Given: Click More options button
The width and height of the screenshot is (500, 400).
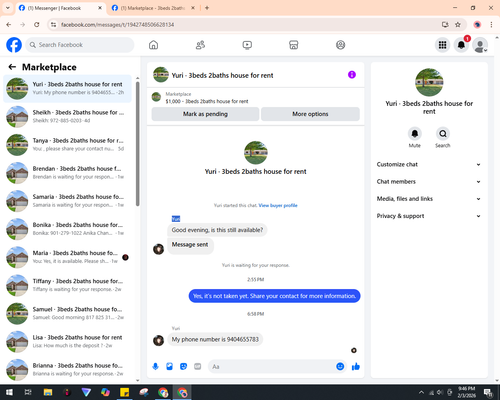Looking at the screenshot, I should click(310, 114).
